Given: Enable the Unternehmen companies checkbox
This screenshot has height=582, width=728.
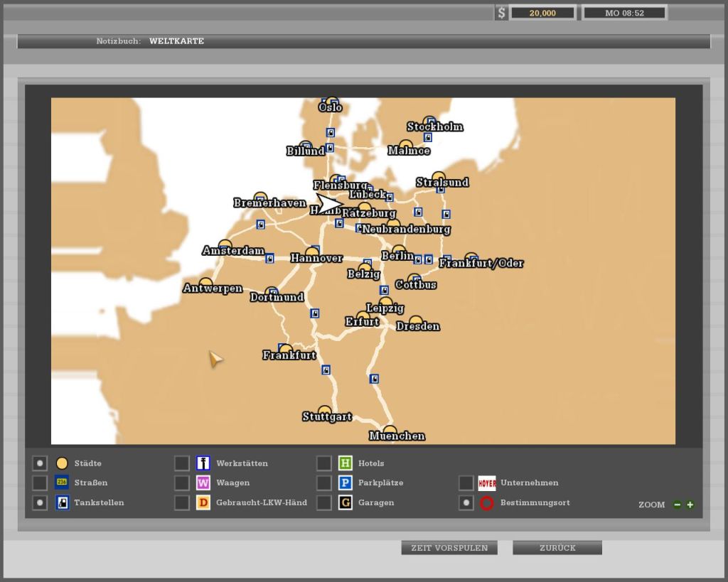Looking at the screenshot, I should point(466,483).
